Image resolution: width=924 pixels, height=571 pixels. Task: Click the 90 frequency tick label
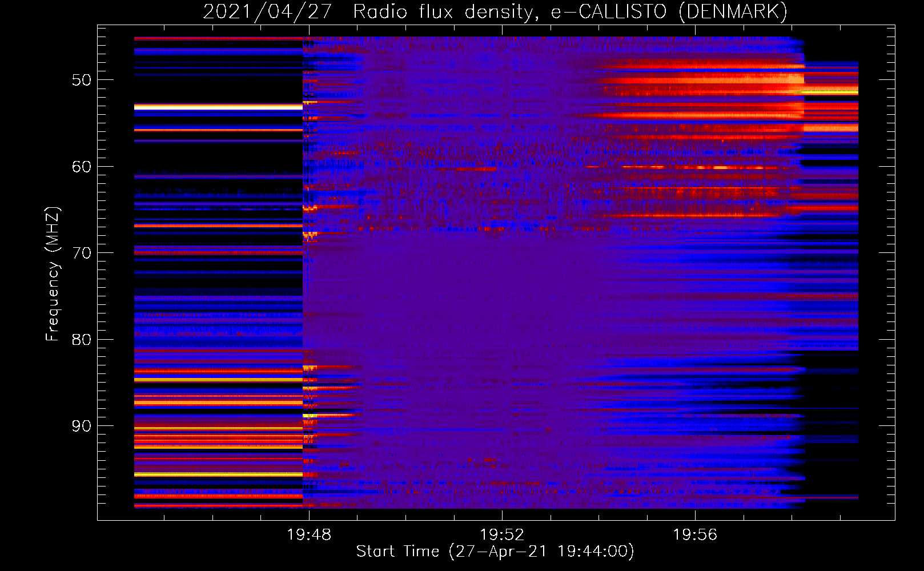tap(82, 426)
